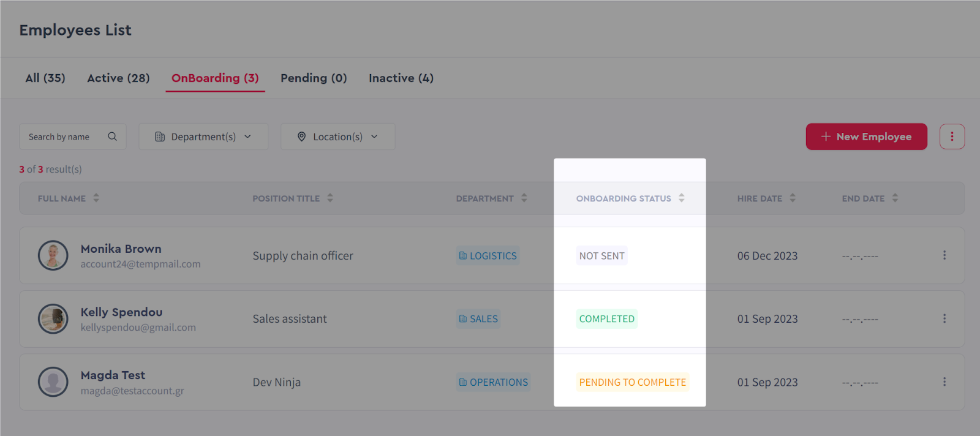Screen dimensions: 980x436
Task: Sort by Full Name column arrows
Action: (x=96, y=198)
